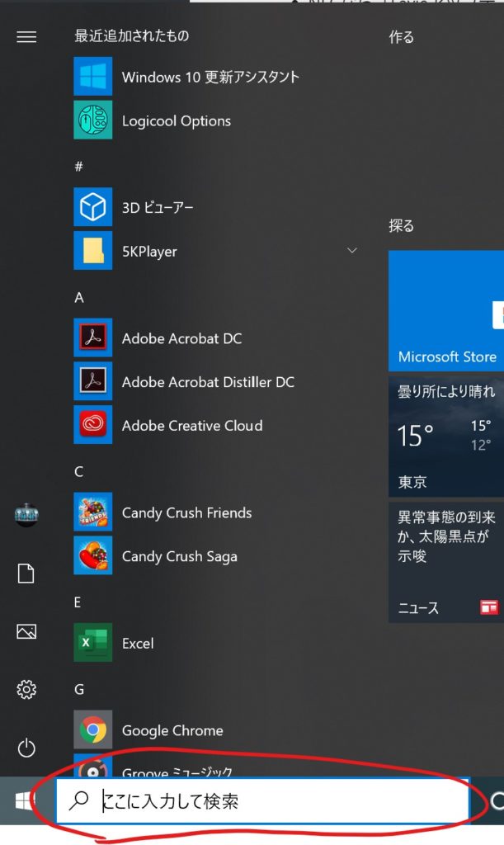Click 'Google Chrome' label text

pos(172,731)
